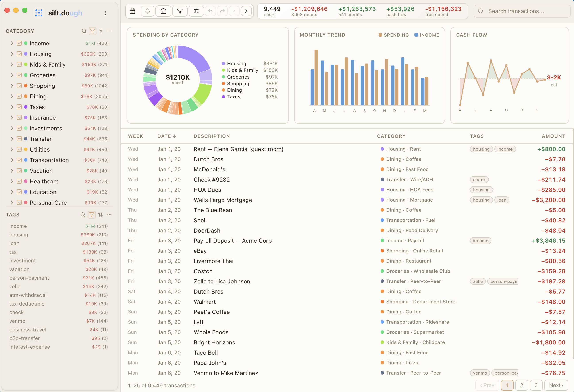The width and height of the screenshot is (574, 392).
Task: Open the app menu via the three-dot icon
Action: pos(106,13)
